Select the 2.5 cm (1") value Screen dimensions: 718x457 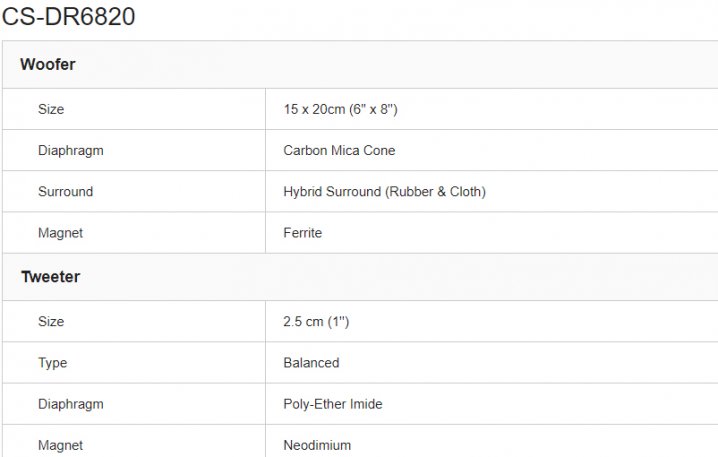[x=316, y=322]
